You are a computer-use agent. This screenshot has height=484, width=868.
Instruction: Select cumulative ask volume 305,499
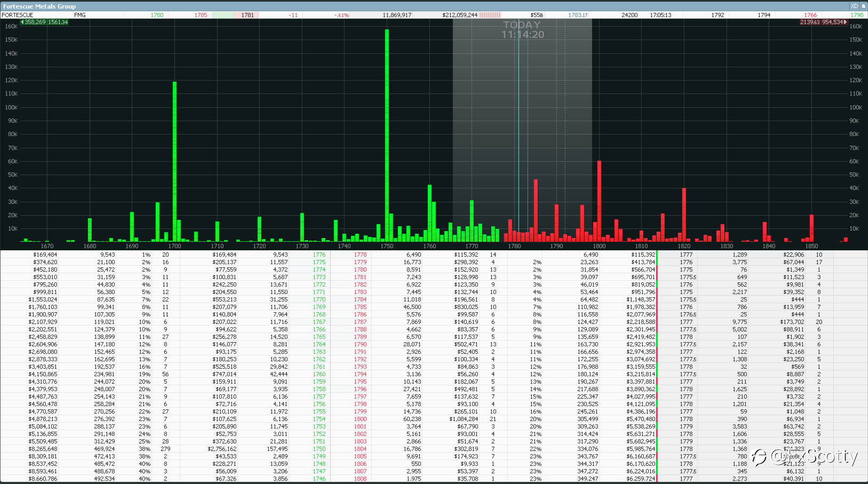click(587, 419)
